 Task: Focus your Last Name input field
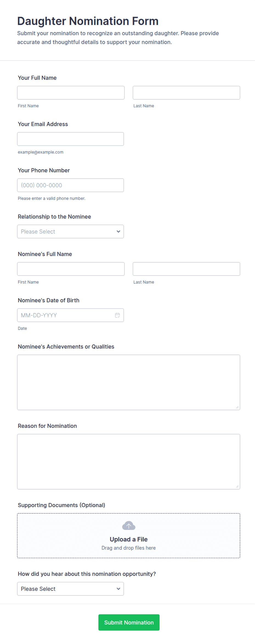186,93
